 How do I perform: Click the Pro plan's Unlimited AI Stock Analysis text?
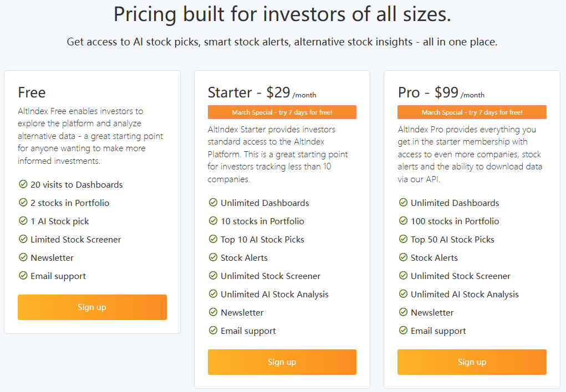click(x=465, y=294)
